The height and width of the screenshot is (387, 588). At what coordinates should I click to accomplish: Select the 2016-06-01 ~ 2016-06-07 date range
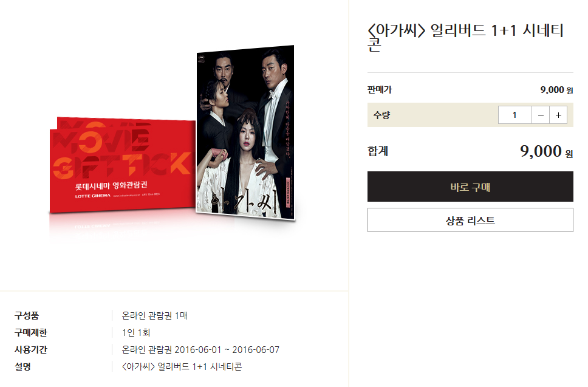[x=227, y=349]
